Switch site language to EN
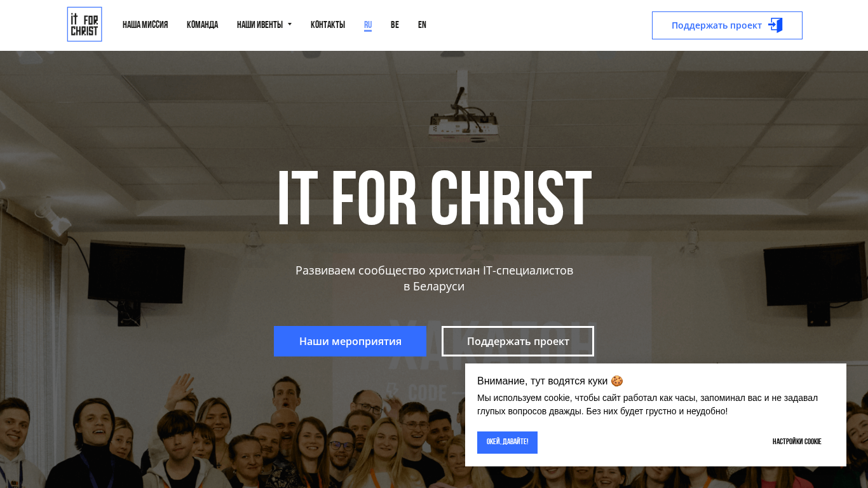This screenshot has width=868, height=488. (422, 25)
